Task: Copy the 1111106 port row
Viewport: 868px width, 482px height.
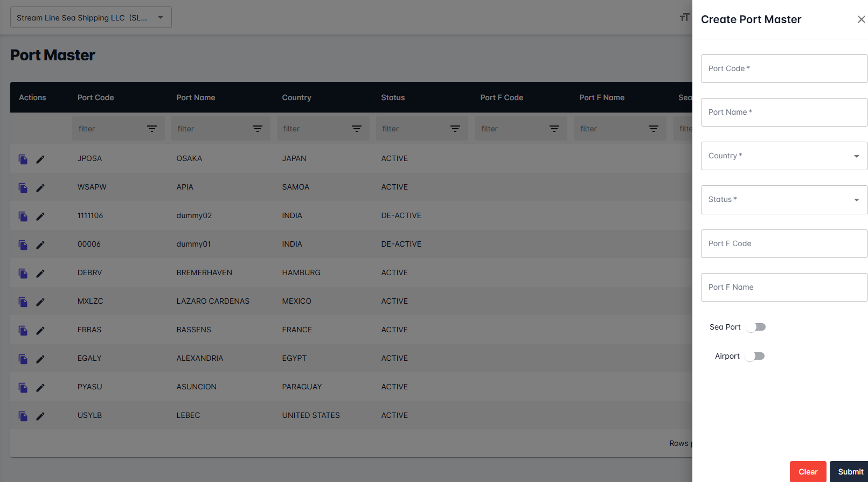Action: click(x=23, y=216)
